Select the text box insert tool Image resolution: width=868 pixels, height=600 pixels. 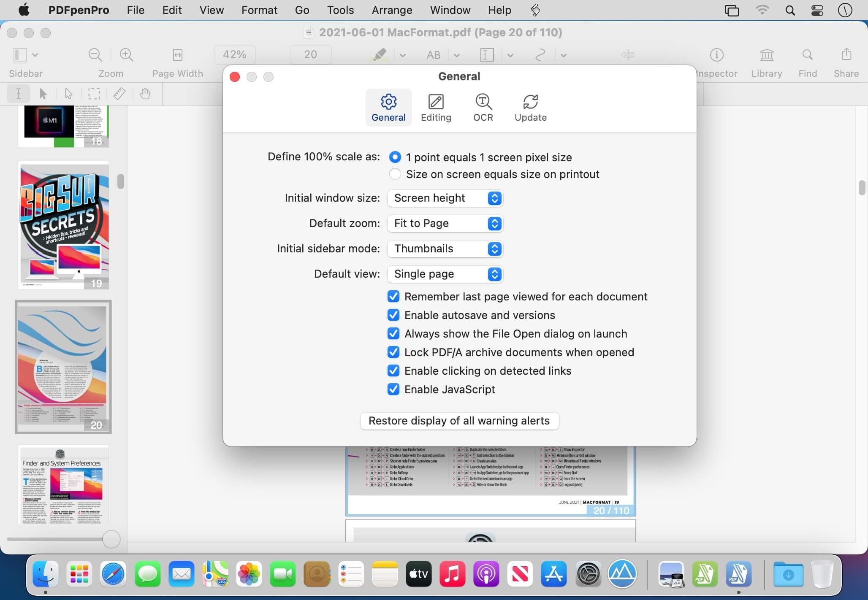pyautogui.click(x=487, y=55)
